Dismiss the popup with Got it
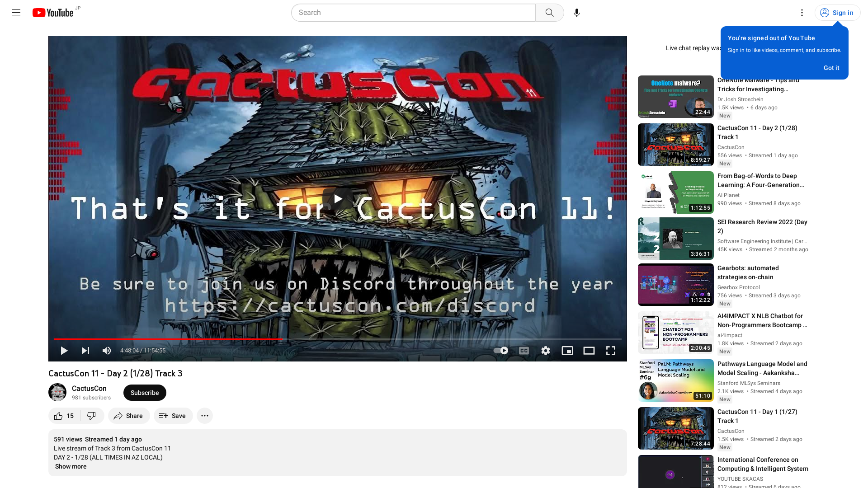This screenshot has height=488, width=868. 831,68
